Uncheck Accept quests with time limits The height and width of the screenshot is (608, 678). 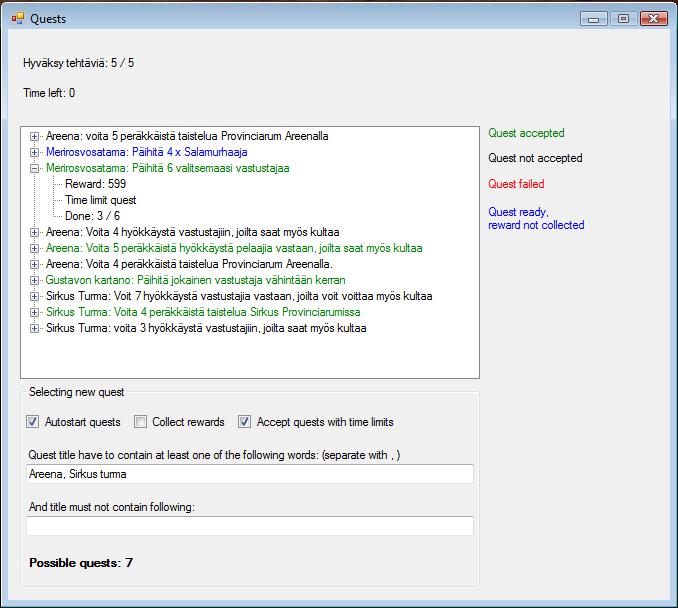tap(245, 422)
